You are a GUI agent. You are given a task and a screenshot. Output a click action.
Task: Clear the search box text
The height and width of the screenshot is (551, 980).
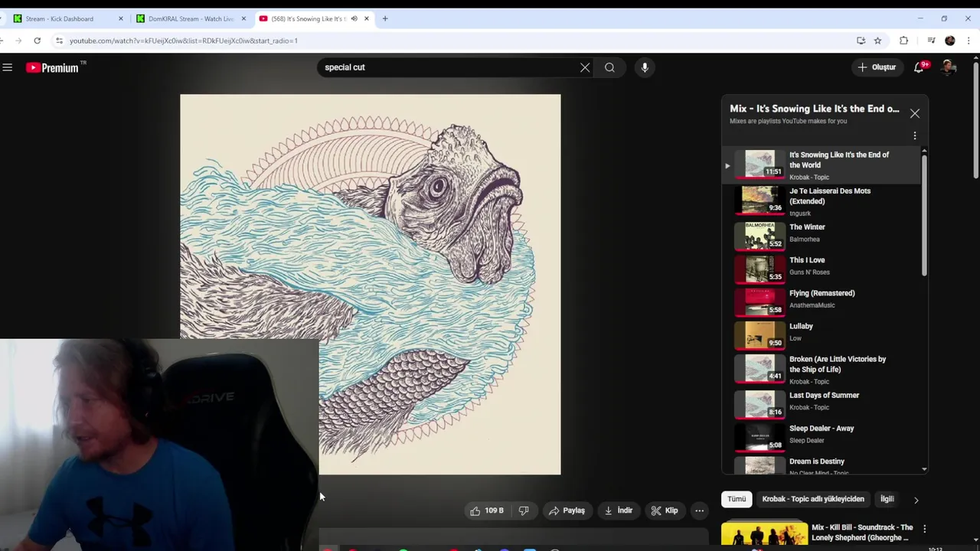585,67
